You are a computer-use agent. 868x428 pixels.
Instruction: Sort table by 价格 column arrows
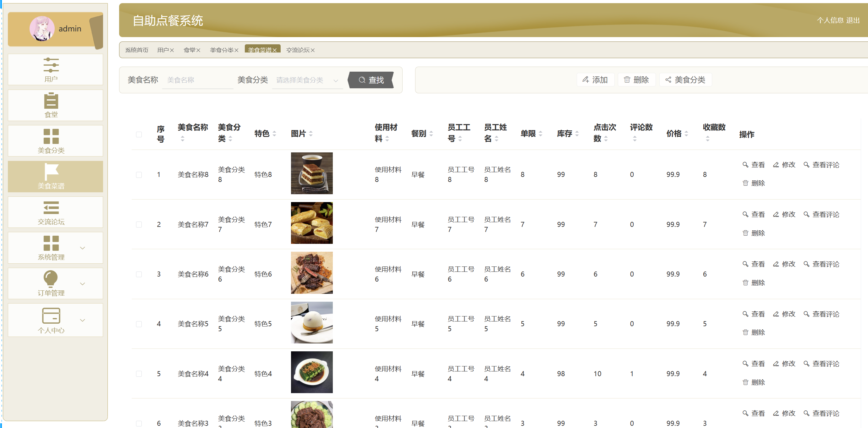[686, 134]
